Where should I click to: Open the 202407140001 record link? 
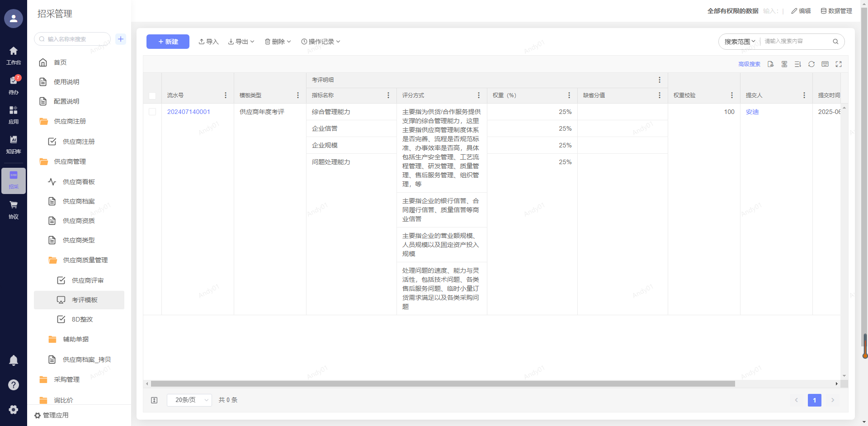189,112
